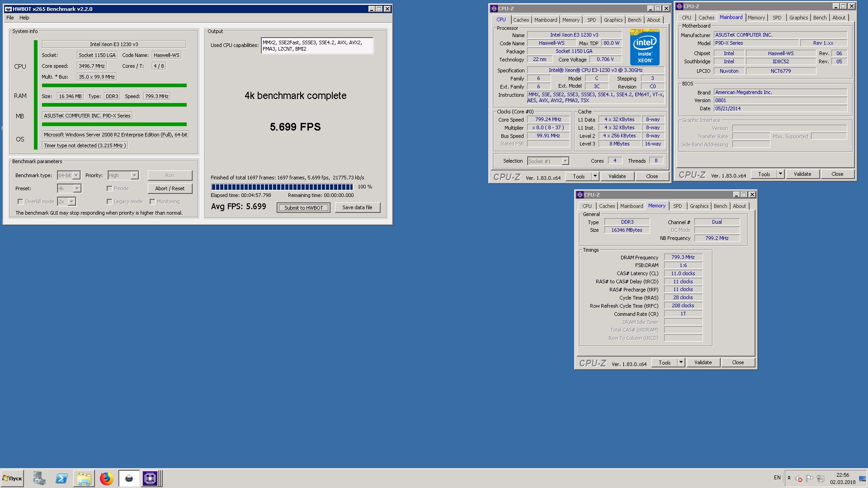
Task: Click Close button in CPU-Z Memory window
Action: click(x=738, y=362)
